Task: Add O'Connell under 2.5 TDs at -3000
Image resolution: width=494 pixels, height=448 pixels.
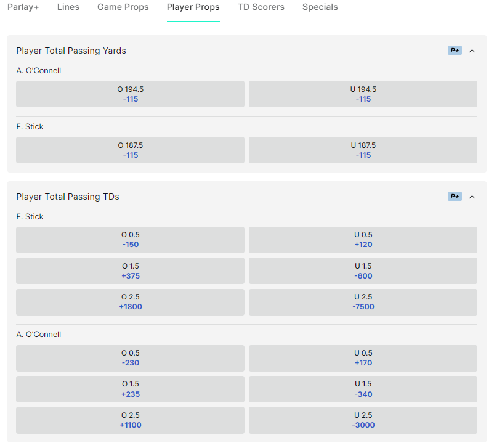Action: 363,420
